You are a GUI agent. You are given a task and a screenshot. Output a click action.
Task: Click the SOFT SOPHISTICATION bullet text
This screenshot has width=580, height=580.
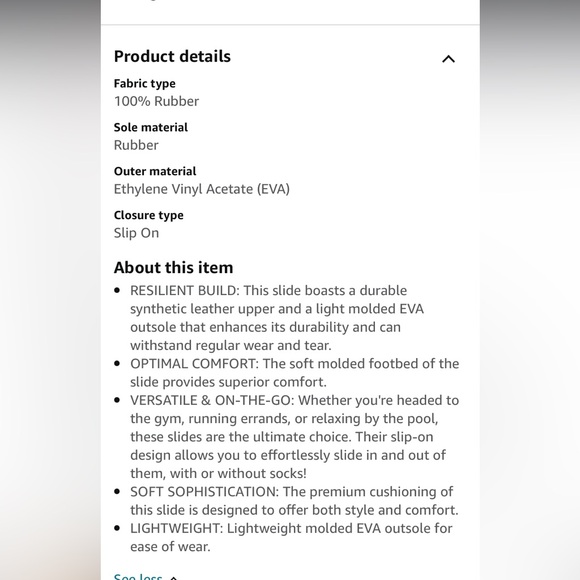coord(294,501)
